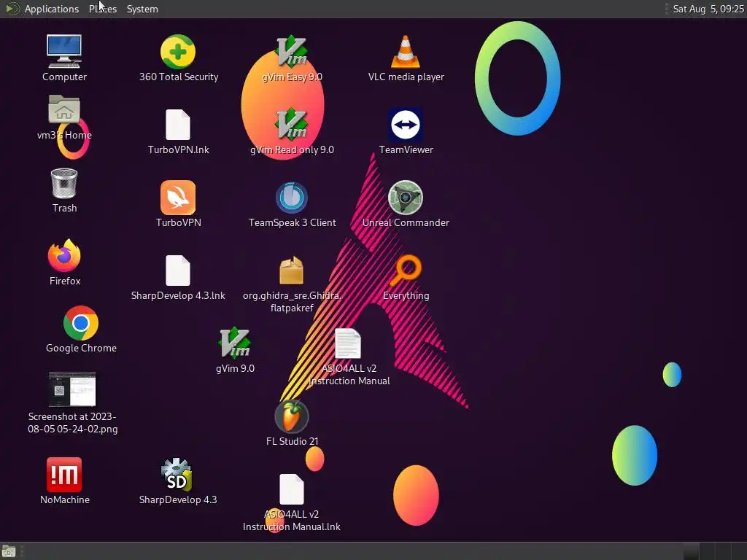Image resolution: width=747 pixels, height=560 pixels.
Task: Open the Places menu
Action: [x=102, y=9]
